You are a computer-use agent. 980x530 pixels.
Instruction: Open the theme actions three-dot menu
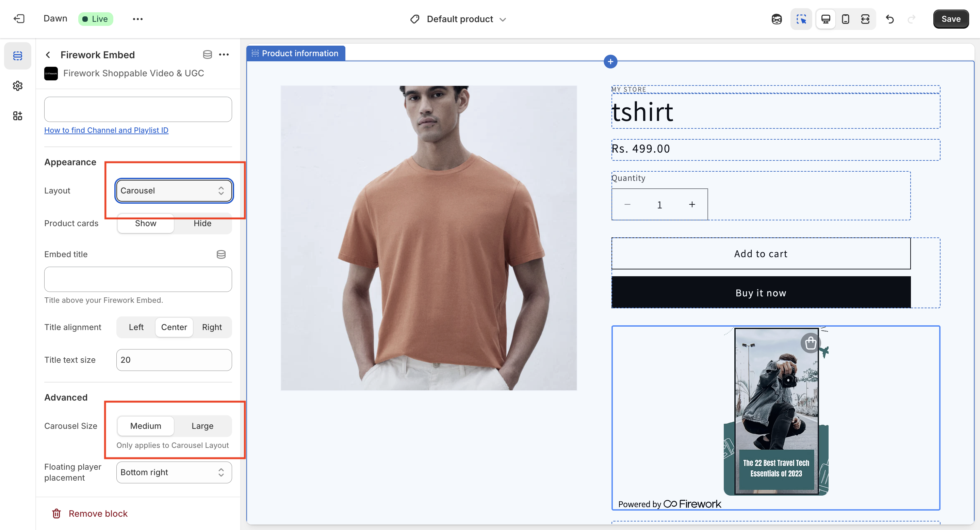138,19
